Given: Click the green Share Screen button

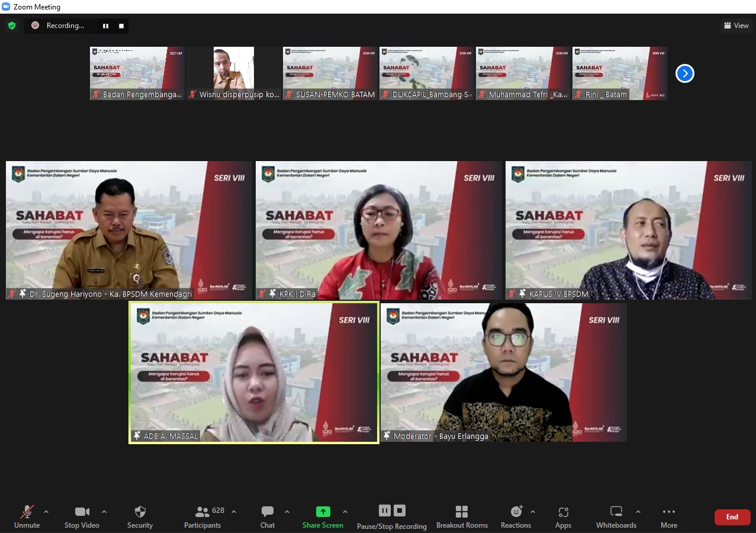Looking at the screenshot, I should click(323, 516).
